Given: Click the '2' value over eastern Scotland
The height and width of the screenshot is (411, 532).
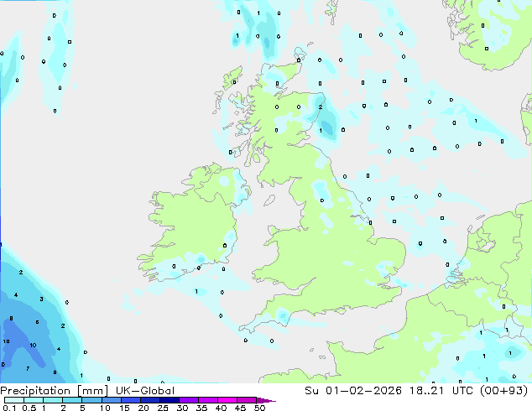Looking at the screenshot, I should pyautogui.click(x=321, y=107).
